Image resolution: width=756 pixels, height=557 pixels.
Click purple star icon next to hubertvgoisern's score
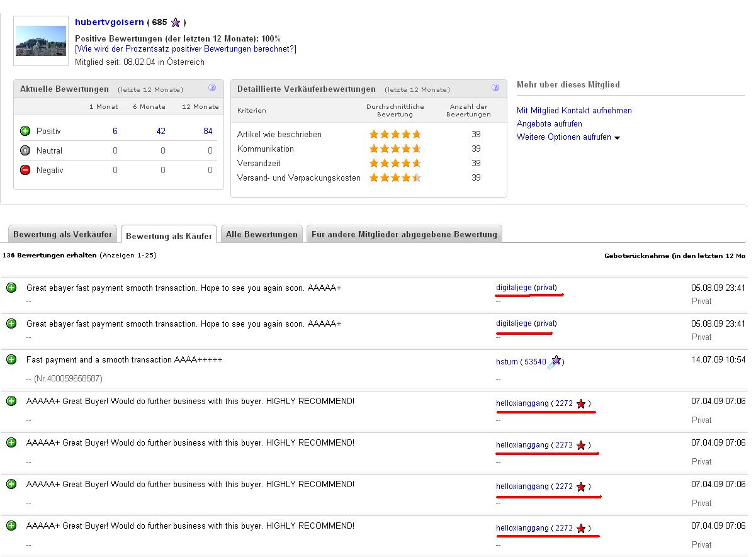click(176, 23)
